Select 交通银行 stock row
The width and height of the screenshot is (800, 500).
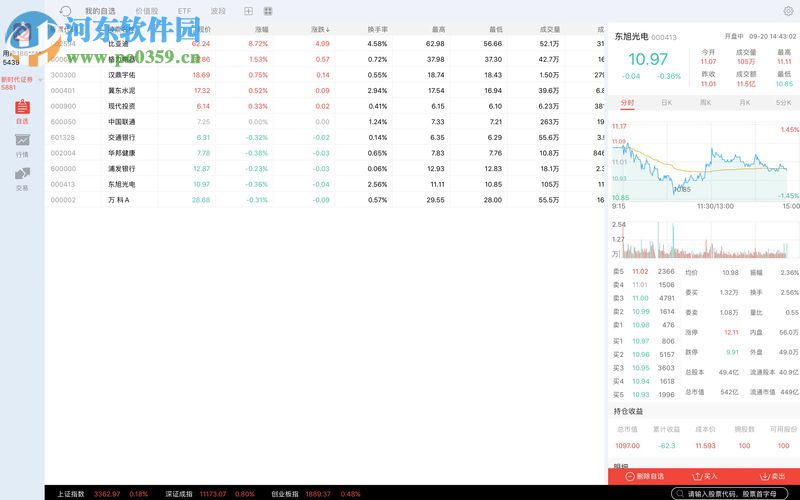[x=326, y=137]
